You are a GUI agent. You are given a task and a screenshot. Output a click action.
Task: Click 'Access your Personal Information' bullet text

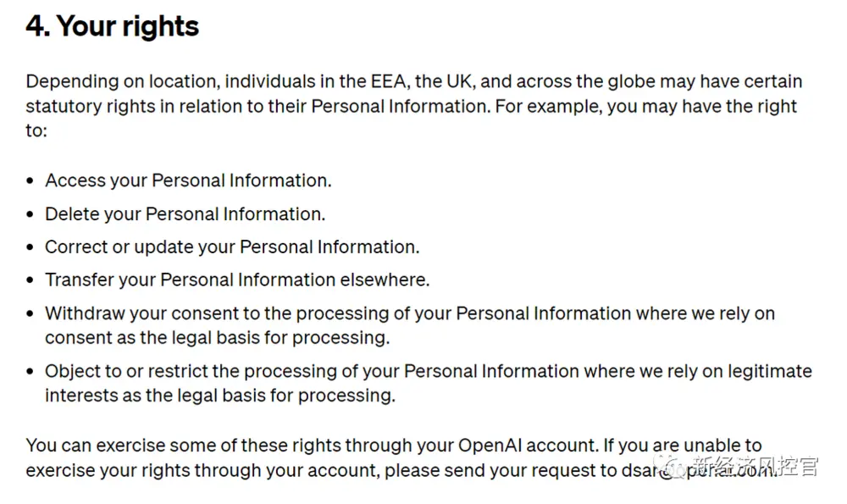click(x=188, y=180)
